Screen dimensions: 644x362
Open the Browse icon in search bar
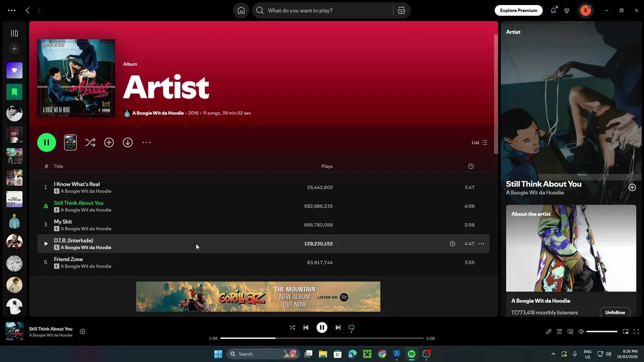(401, 10)
